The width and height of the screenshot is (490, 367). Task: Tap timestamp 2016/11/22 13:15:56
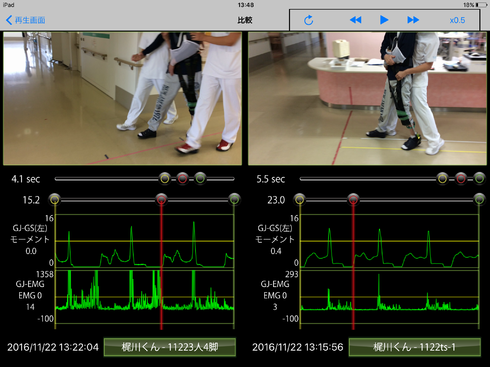298,347
